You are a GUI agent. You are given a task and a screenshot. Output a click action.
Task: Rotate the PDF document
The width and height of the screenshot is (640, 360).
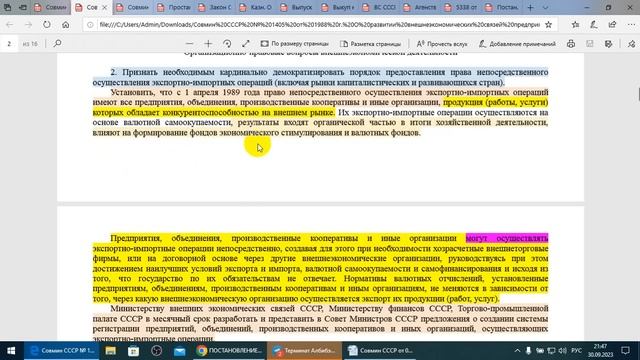pos(227,44)
